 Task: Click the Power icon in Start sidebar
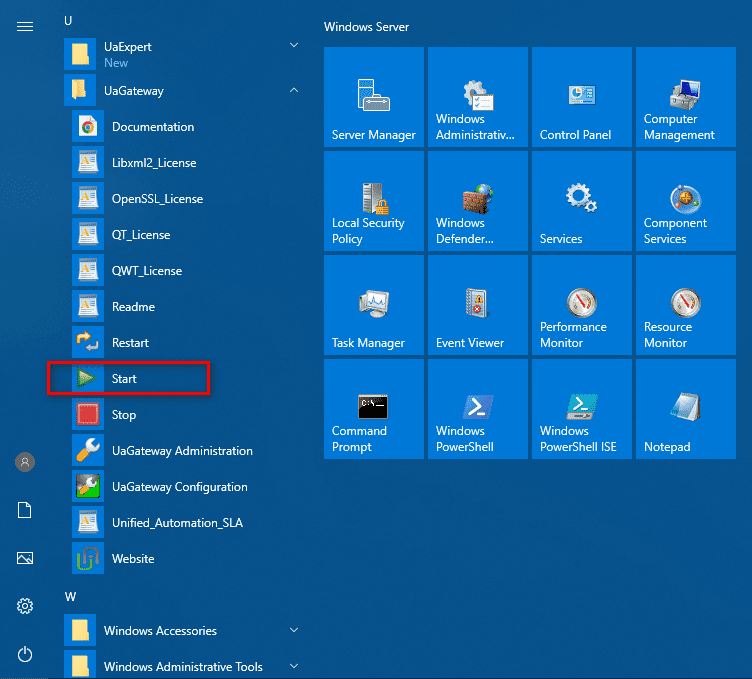point(25,655)
